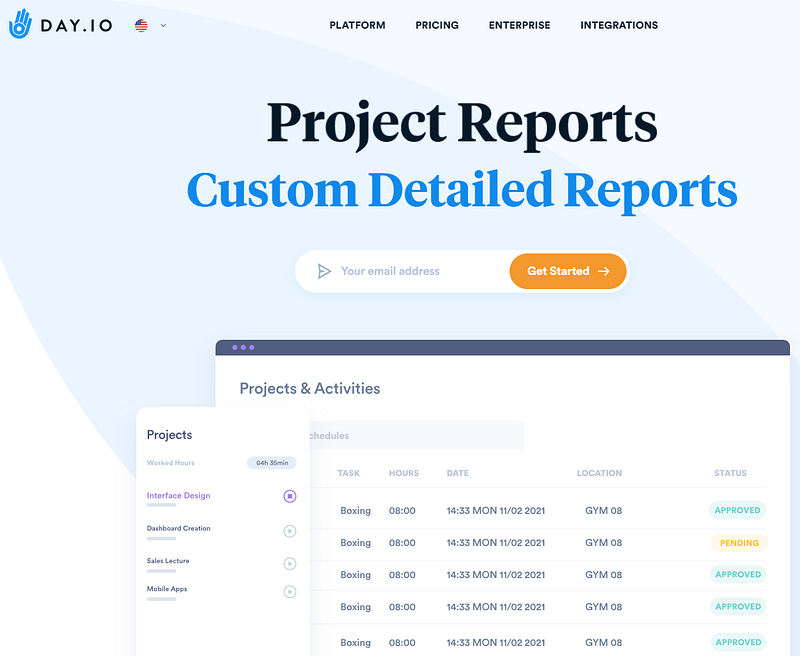The height and width of the screenshot is (656, 800).
Task: Click the US flag language icon
Action: point(141,25)
